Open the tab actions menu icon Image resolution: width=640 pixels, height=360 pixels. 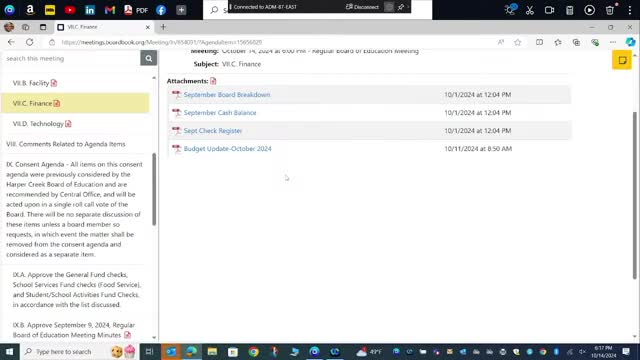(43, 27)
